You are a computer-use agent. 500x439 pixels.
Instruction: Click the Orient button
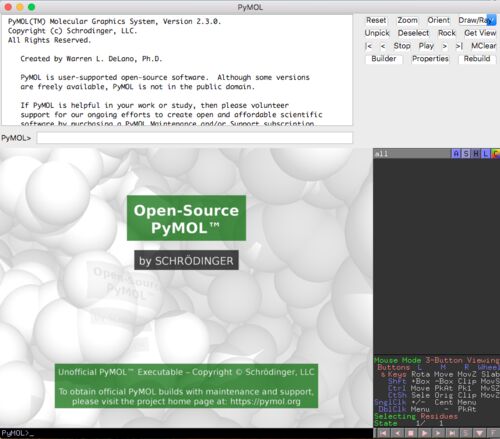439,20
